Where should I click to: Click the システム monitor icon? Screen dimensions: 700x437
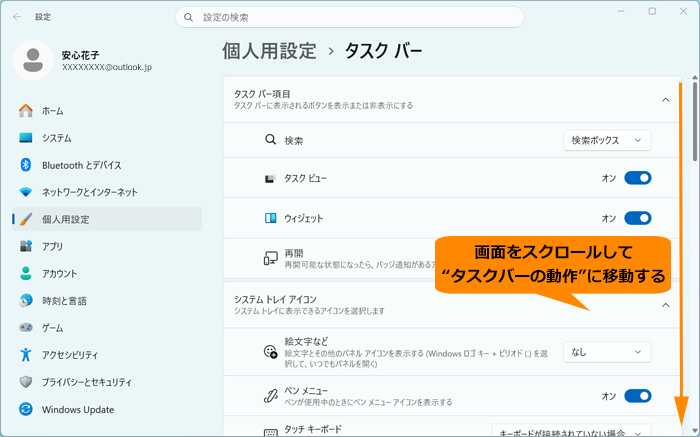[26, 138]
